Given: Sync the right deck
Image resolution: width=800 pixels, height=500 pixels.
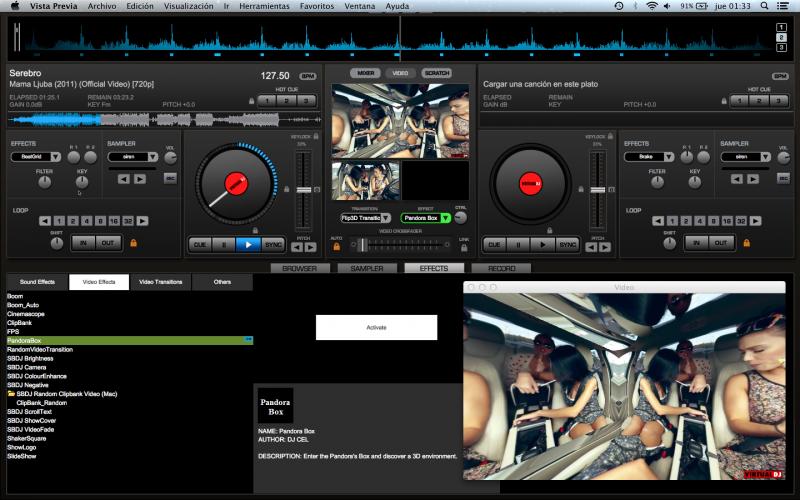Looking at the screenshot, I should (x=567, y=245).
